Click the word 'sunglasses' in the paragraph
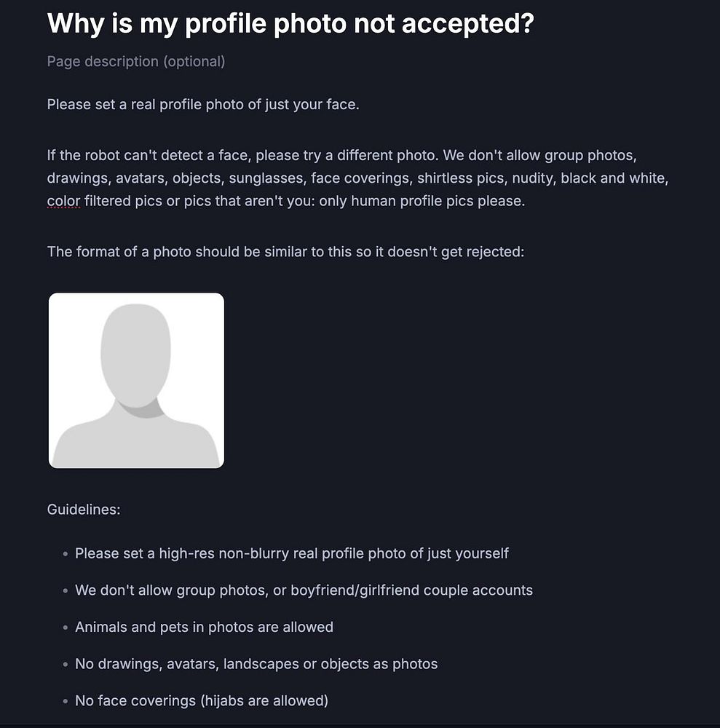The image size is (720, 728). [266, 178]
